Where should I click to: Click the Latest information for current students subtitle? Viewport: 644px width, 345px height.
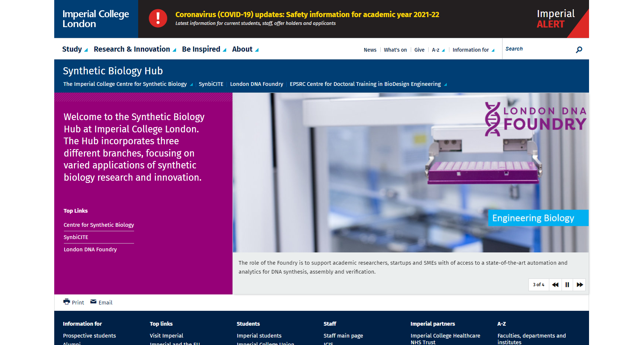click(x=256, y=23)
